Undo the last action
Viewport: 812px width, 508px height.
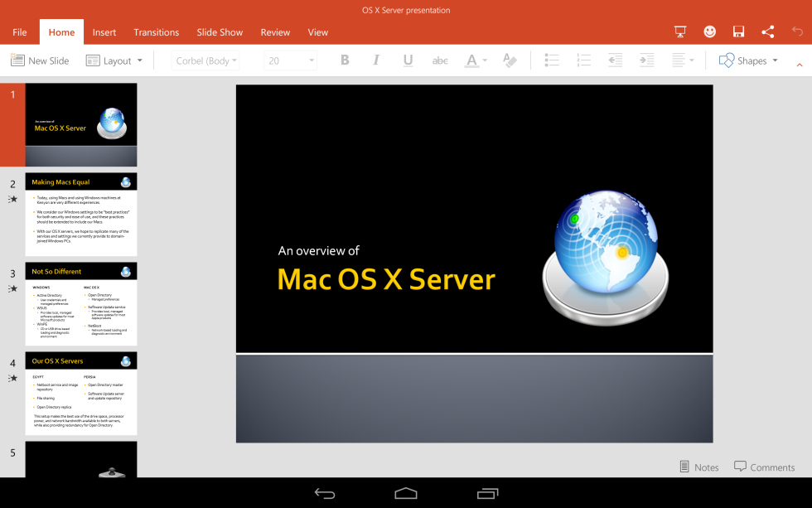click(x=796, y=31)
